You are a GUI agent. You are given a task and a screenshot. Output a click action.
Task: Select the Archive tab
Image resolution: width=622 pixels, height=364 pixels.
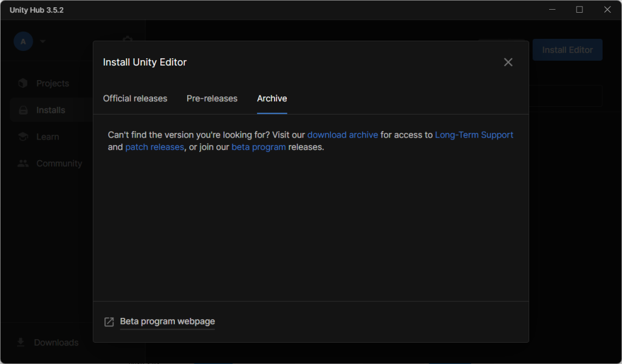pos(272,99)
